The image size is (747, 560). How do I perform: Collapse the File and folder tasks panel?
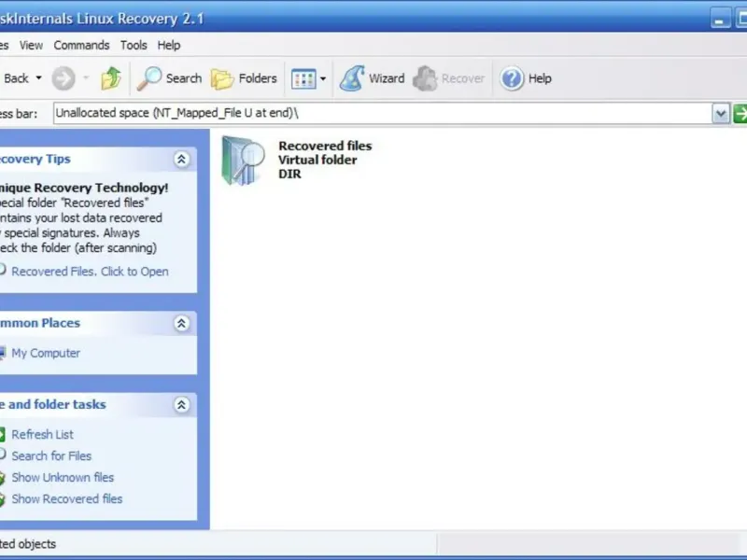point(181,405)
